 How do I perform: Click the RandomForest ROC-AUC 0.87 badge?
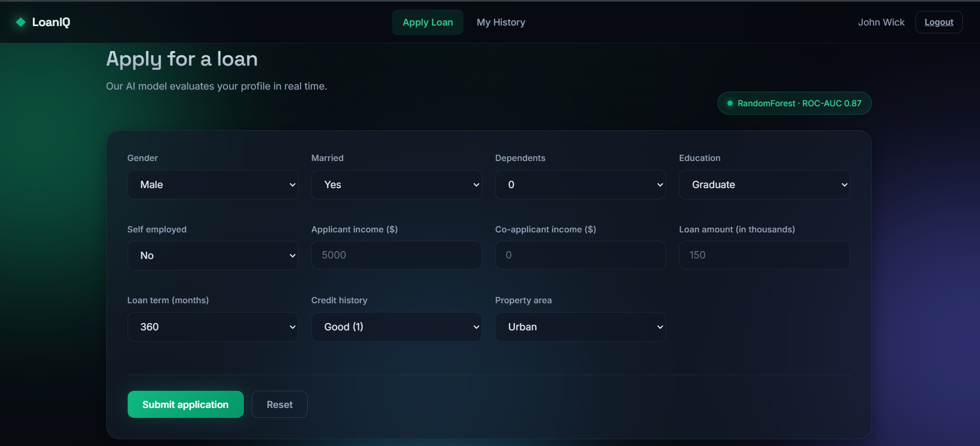(x=794, y=103)
